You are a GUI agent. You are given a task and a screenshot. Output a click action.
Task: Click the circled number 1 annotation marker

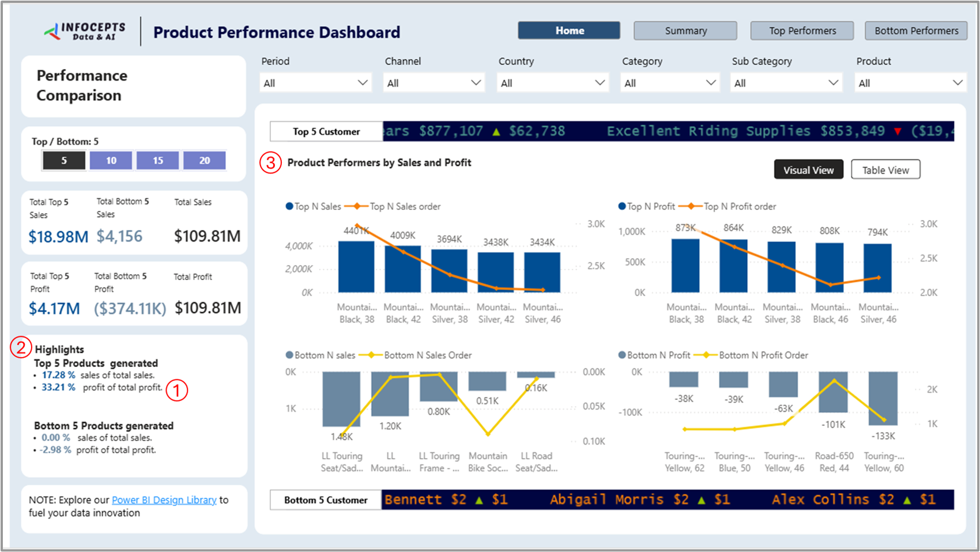176,390
